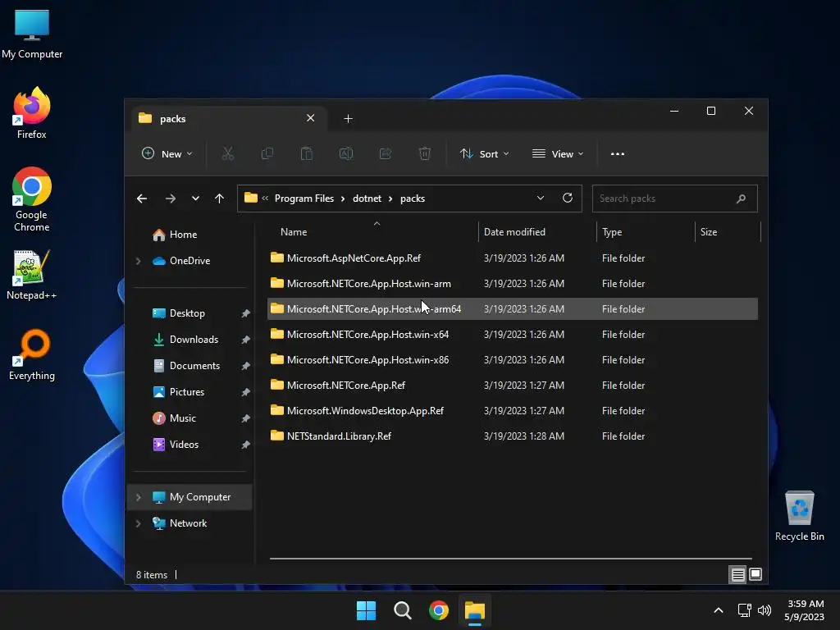Switch to large thumbnails view icon
Screen dimensions: 840x630
point(756,574)
